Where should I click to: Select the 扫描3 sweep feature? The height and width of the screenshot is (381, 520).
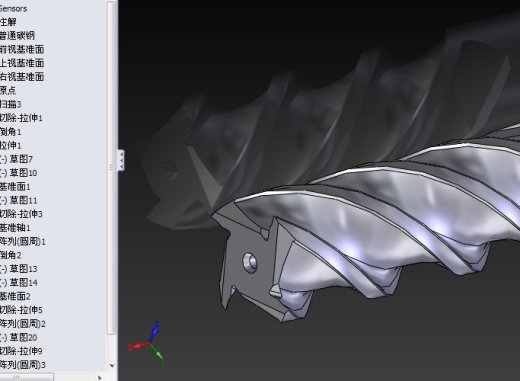pos(10,104)
